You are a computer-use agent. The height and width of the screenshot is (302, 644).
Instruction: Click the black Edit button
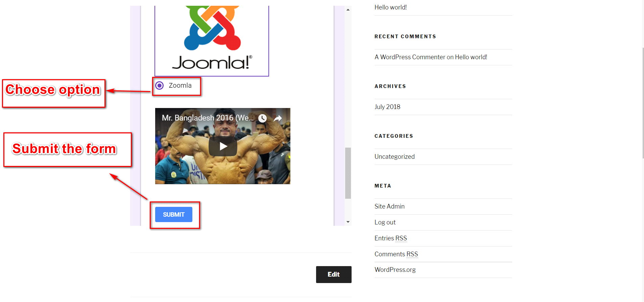pyautogui.click(x=334, y=275)
